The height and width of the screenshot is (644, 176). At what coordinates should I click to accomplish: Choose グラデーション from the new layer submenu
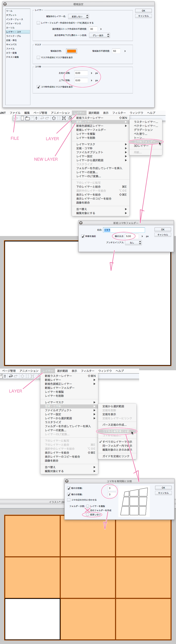point(146,130)
